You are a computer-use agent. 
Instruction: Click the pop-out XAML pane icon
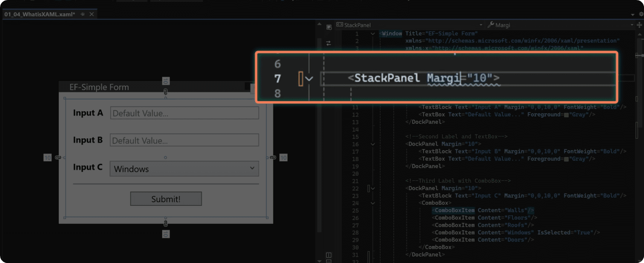(x=329, y=27)
